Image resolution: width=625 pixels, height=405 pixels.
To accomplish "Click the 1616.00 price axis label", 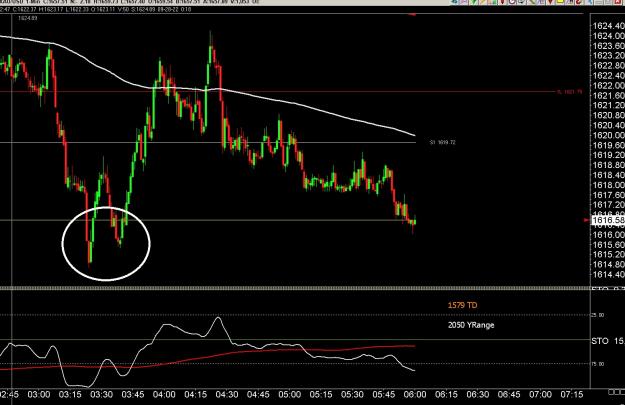I will pyautogui.click(x=609, y=235).
